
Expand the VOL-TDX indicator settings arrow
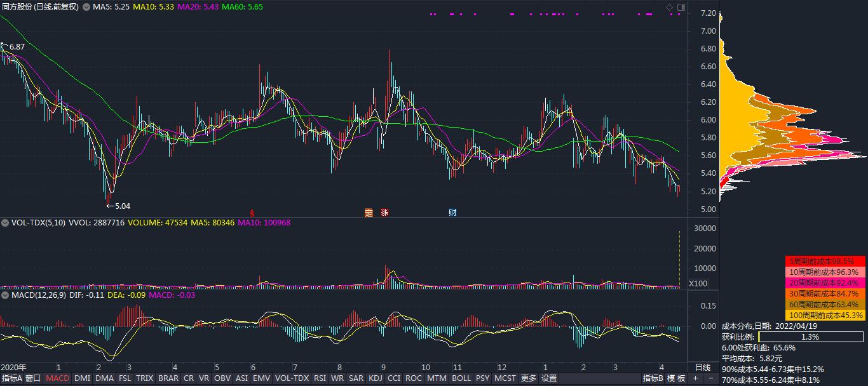(x=5, y=223)
